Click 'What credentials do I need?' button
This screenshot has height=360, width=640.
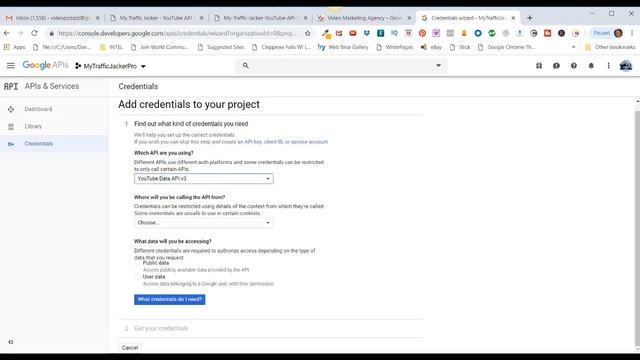(169, 300)
